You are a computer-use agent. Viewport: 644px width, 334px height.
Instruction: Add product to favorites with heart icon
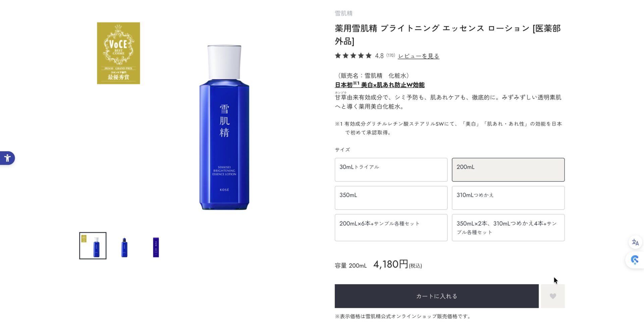coord(553,296)
